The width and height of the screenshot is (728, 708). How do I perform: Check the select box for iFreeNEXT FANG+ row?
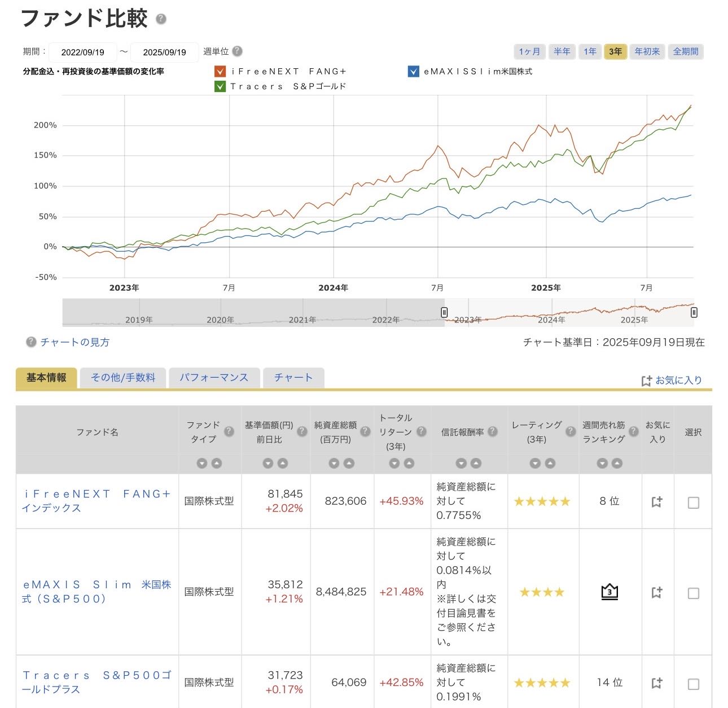(694, 502)
